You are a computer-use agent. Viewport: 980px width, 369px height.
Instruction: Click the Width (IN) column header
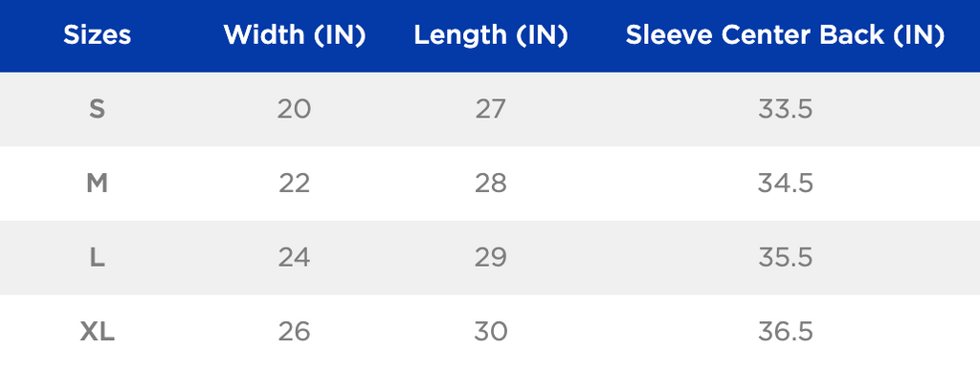click(x=295, y=35)
